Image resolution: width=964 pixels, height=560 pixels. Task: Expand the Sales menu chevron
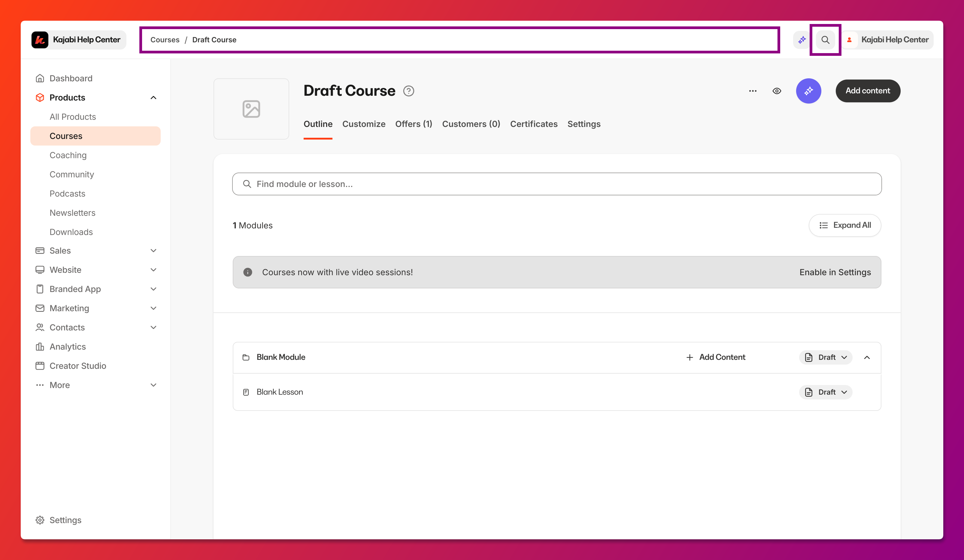153,250
